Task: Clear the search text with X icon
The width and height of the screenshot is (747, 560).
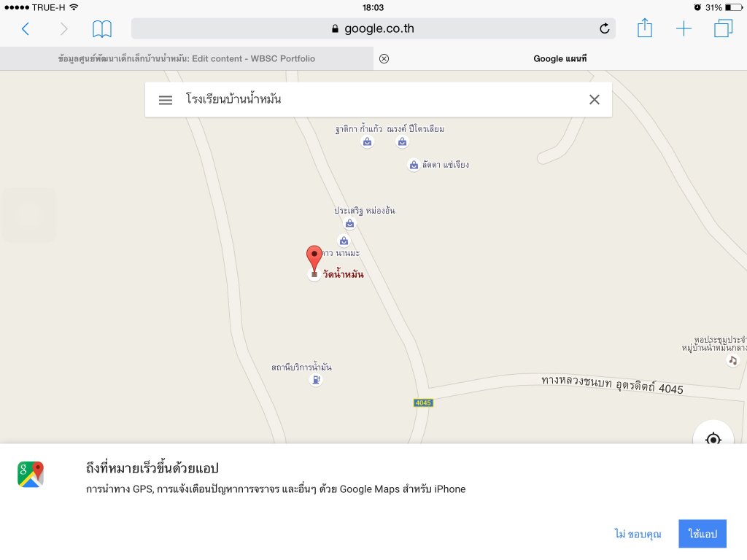Action: click(x=594, y=99)
